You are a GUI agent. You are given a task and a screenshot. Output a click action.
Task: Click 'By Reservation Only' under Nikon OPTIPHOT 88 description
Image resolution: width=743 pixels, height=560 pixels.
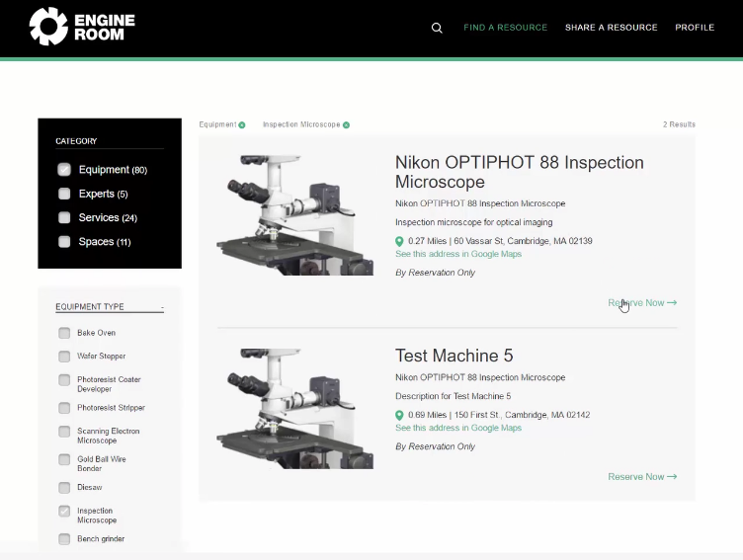[435, 273]
